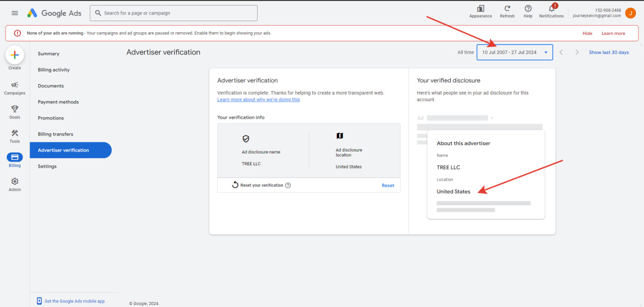Viewport: 644px width, 307px height.
Task: Click the shield icon above Ad disclosure name
Action: point(246,139)
